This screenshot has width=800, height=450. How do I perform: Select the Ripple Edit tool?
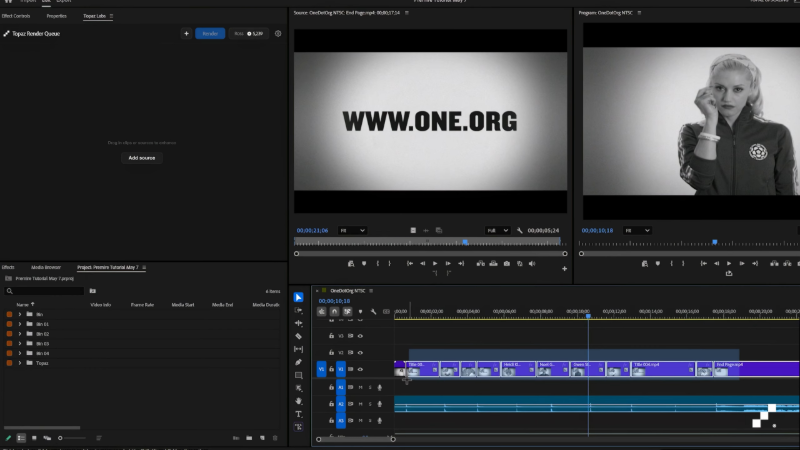coord(298,323)
